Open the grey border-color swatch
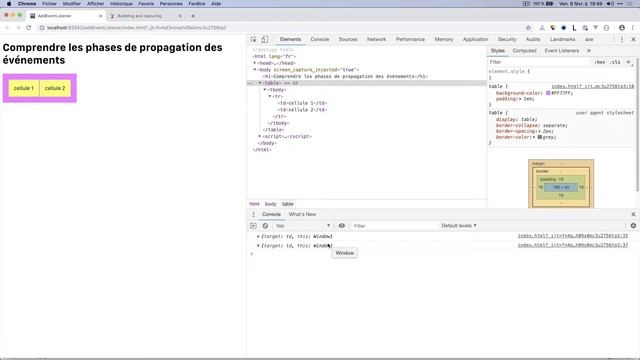The width and height of the screenshot is (640, 360). click(540, 137)
